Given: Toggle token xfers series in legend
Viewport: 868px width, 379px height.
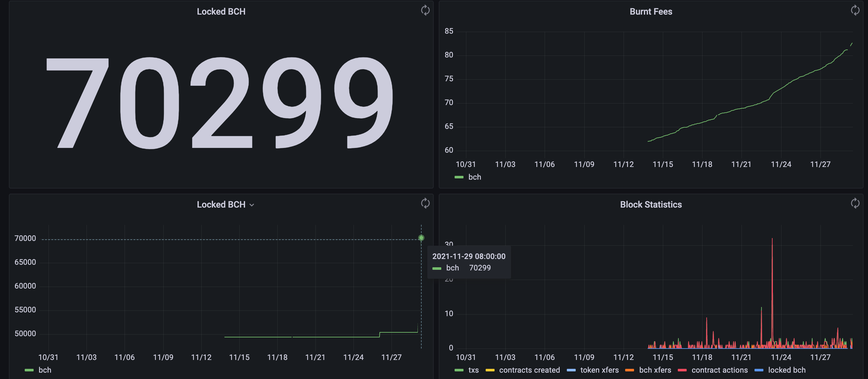Looking at the screenshot, I should point(599,370).
